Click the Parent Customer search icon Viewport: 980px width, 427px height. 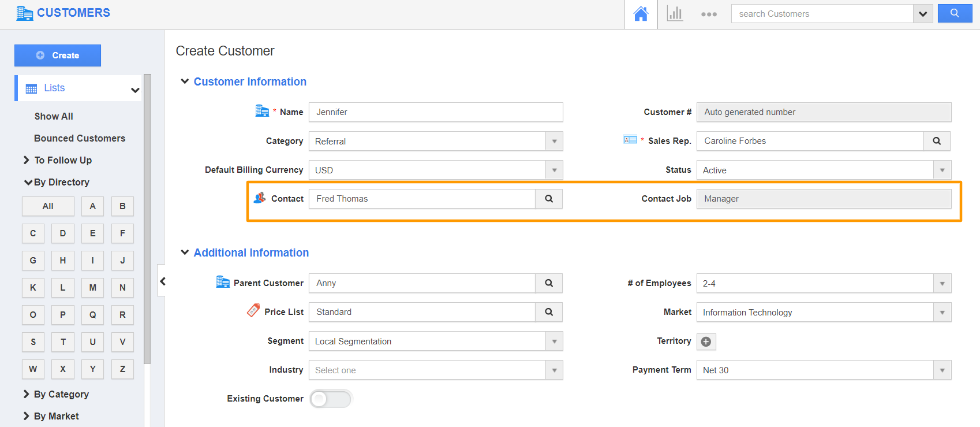point(549,283)
